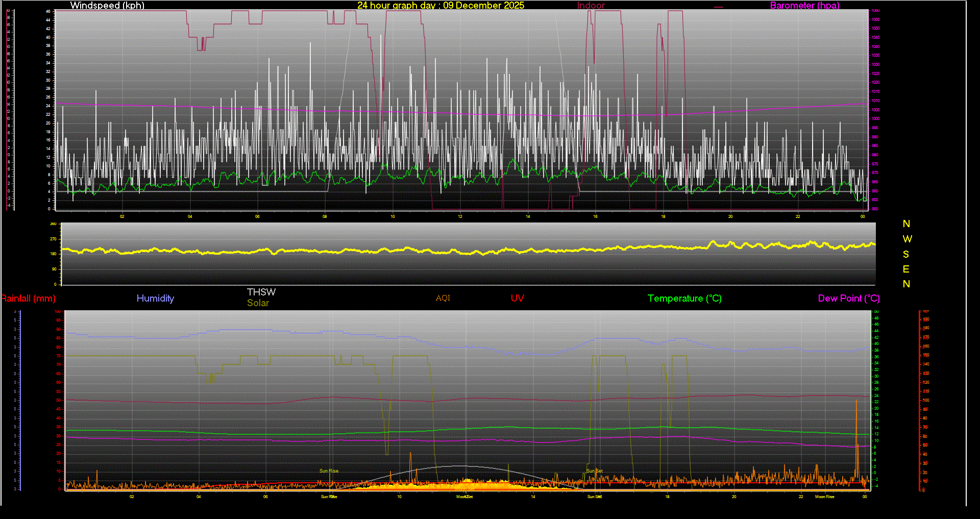
Task: Click the Moon Rise label on time axis
Action: (824, 497)
